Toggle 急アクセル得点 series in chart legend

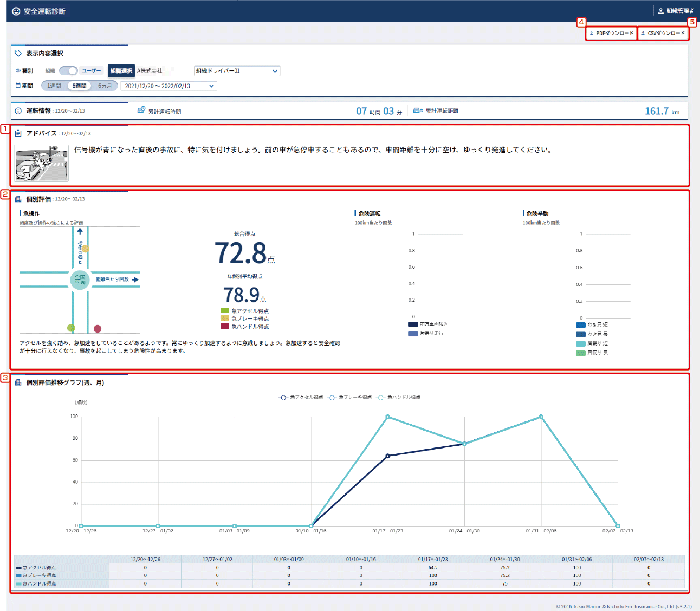[301, 398]
